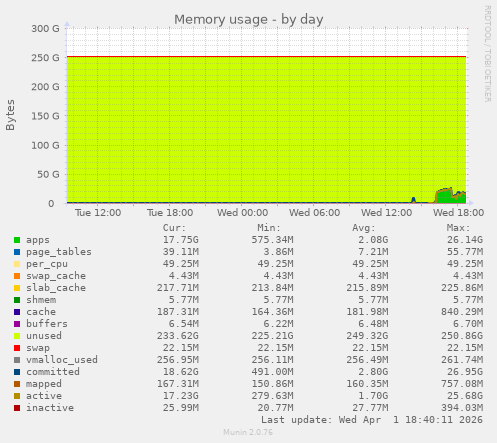
Task: Click the 'Wed 18:00' x-axis label
Action: coord(458,213)
